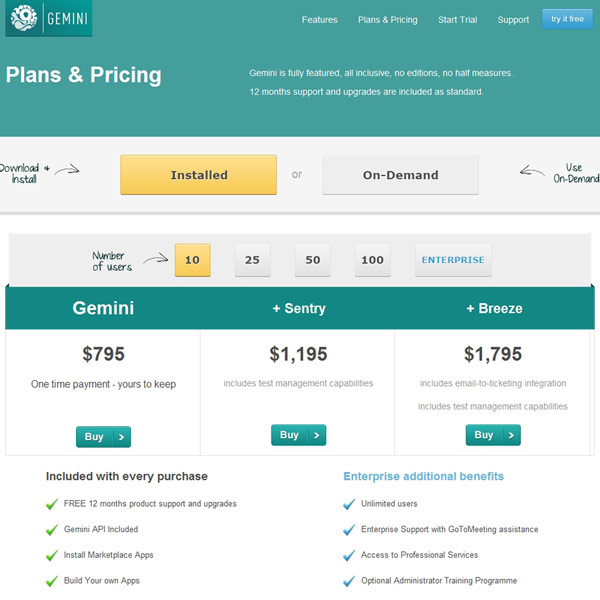
Task: Click 'One time payment - yours to keep' text
Action: (103, 384)
